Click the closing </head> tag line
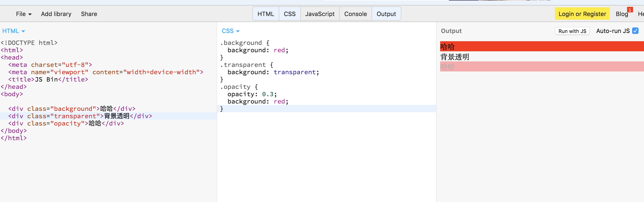 tap(13, 87)
